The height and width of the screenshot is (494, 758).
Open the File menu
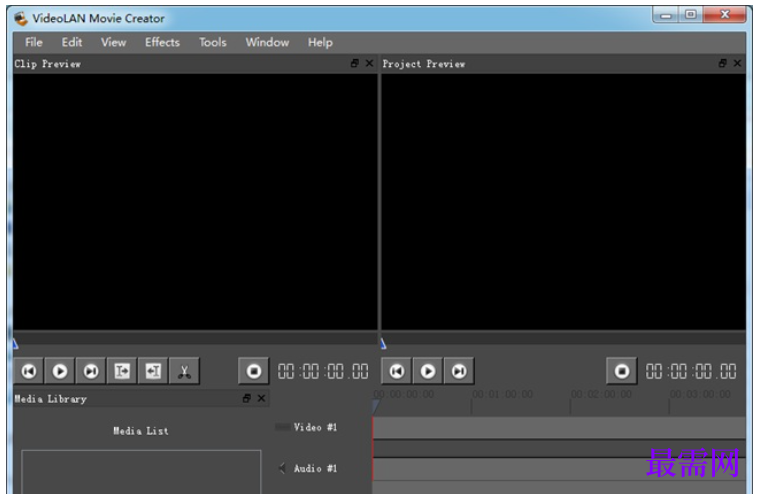(x=34, y=43)
